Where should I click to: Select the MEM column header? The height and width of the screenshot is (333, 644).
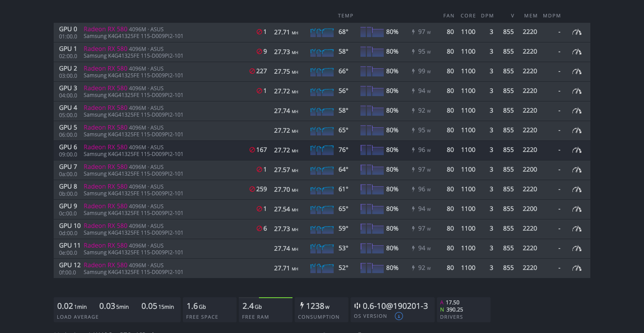tap(531, 16)
